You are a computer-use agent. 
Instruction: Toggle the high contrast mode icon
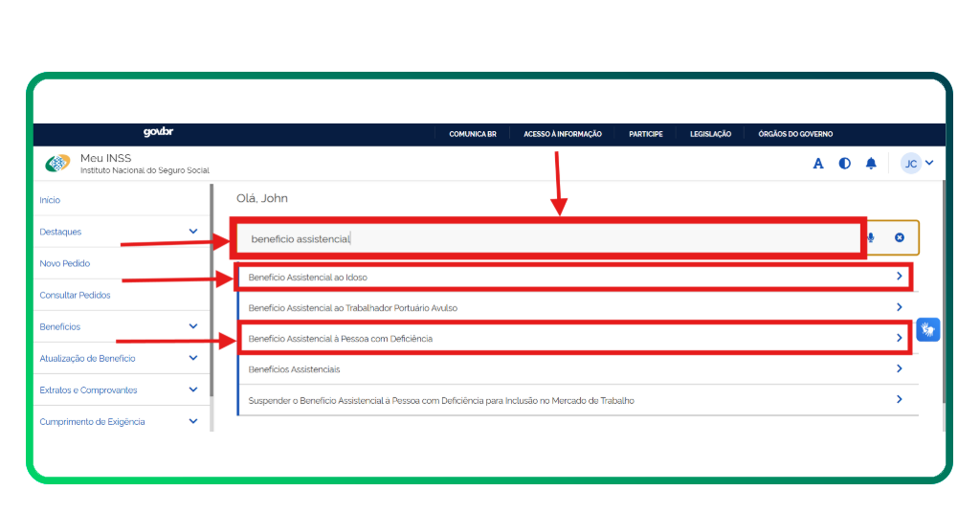(x=844, y=164)
